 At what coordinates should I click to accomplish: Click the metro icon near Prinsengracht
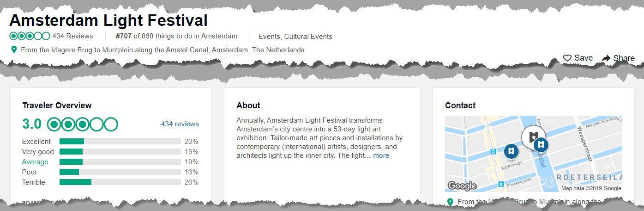[x=501, y=184]
